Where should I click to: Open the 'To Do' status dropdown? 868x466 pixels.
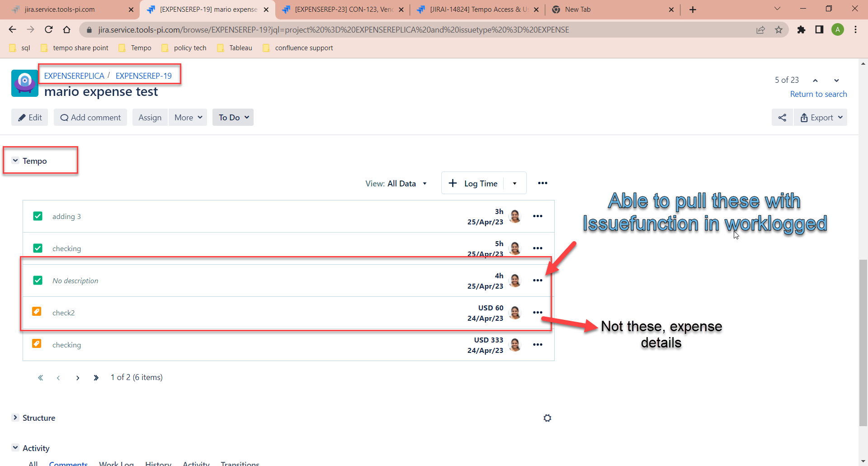(233, 118)
